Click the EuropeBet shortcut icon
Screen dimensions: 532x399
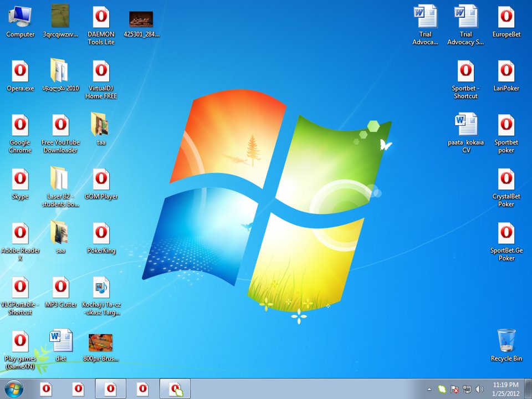506,17
